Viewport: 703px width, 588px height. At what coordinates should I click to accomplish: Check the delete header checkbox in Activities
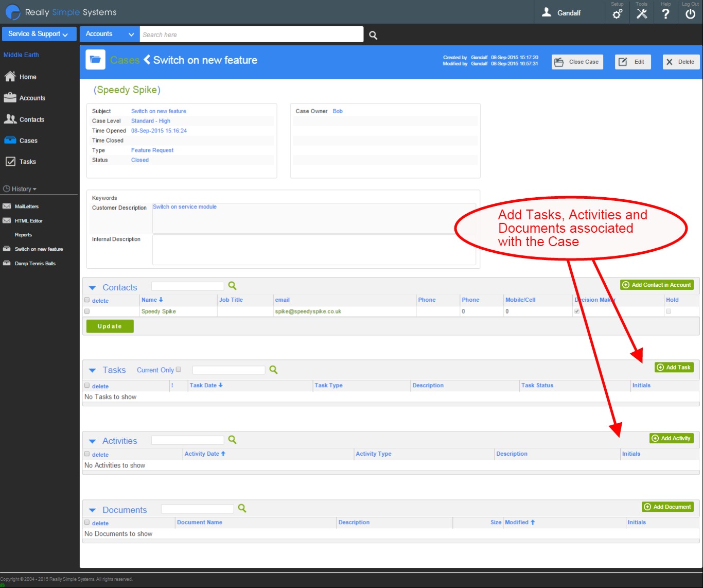(87, 454)
